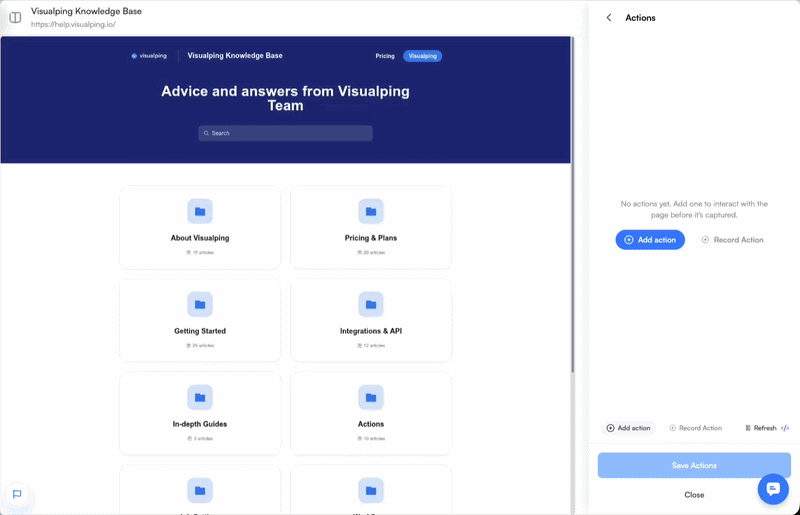Go back using the Actions panel arrow

coord(609,17)
